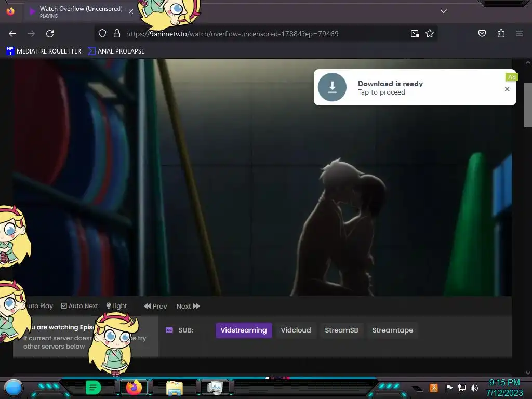Open the Action Center flag tray icon
This screenshot has height=399, width=532.
point(449,388)
